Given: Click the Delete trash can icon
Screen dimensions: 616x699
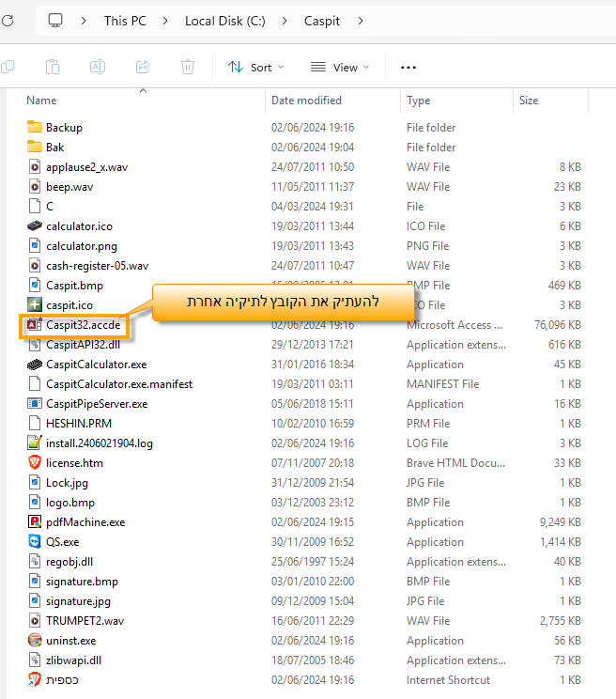Looking at the screenshot, I should tap(188, 67).
